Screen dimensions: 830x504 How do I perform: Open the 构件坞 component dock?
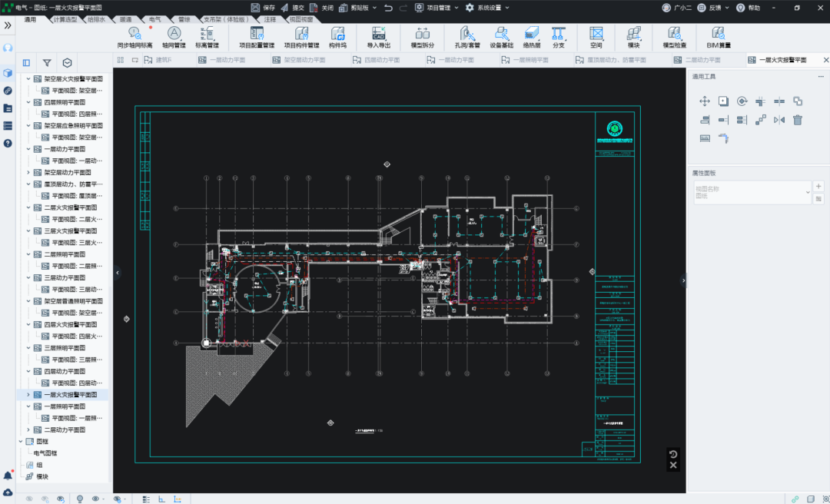pyautogui.click(x=337, y=38)
